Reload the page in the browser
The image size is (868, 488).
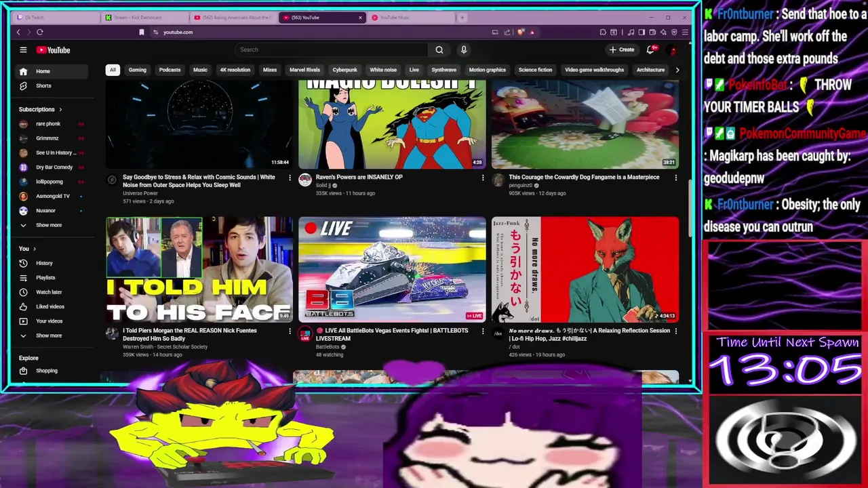(40, 32)
